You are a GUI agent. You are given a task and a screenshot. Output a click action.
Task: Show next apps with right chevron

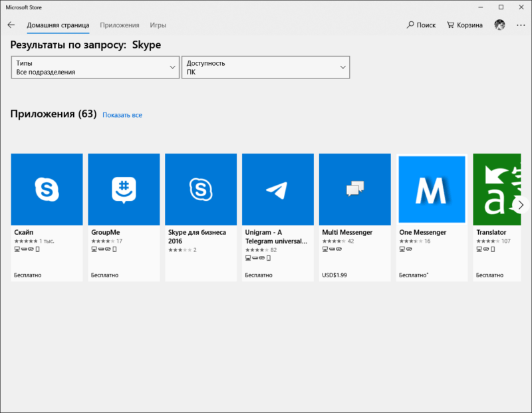point(521,205)
